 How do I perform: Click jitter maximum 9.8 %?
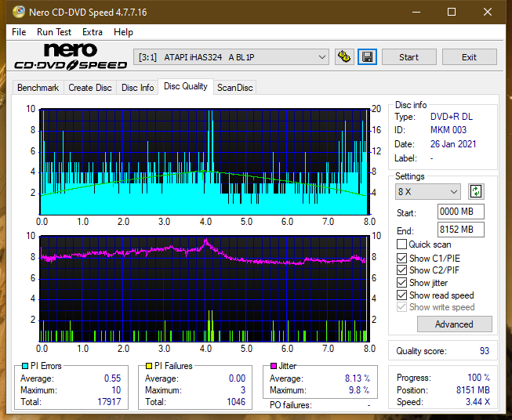pos(359,390)
